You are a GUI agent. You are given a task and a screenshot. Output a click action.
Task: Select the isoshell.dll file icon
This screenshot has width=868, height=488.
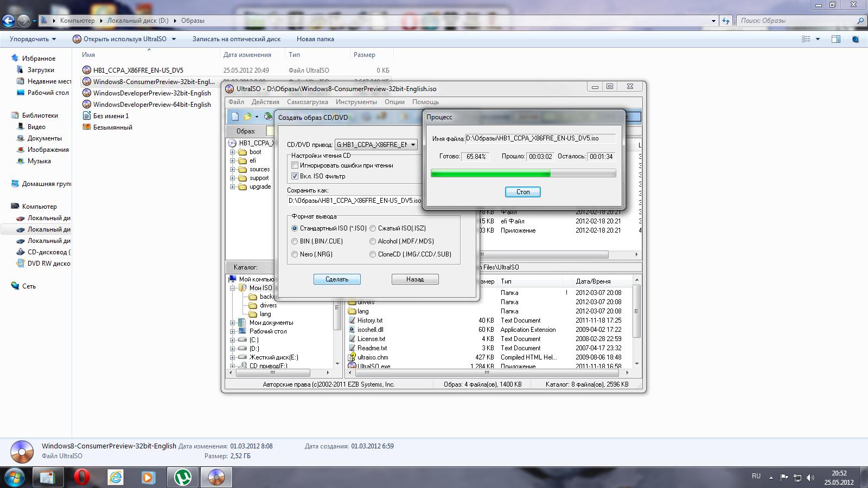[352, 330]
